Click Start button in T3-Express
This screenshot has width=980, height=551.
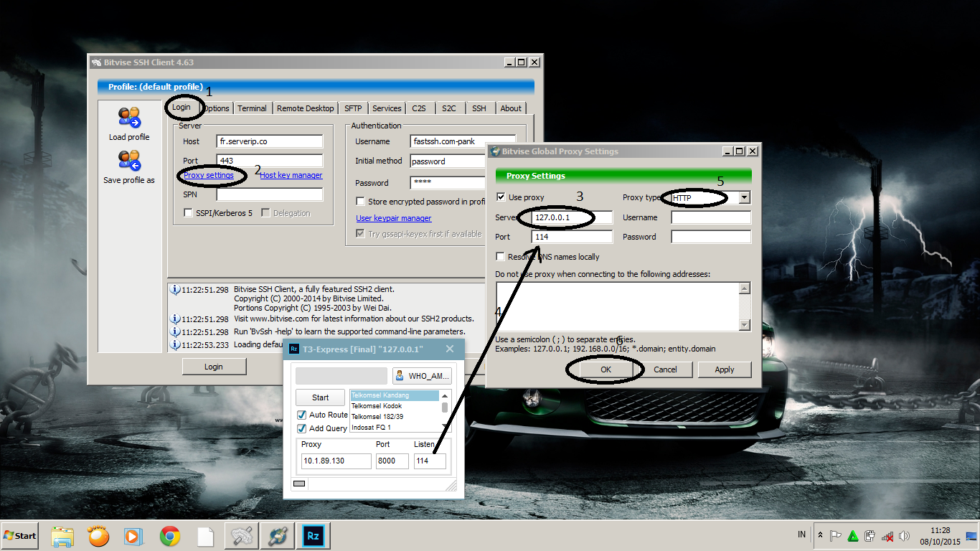[320, 397]
